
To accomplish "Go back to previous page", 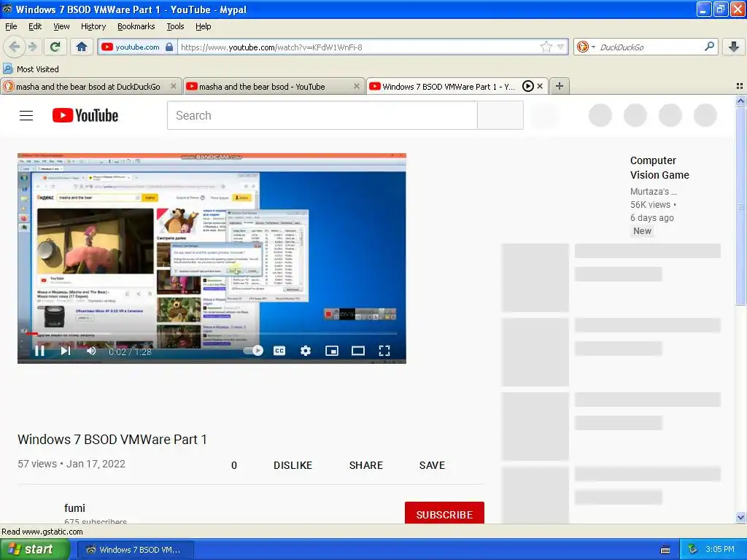I will tap(15, 47).
